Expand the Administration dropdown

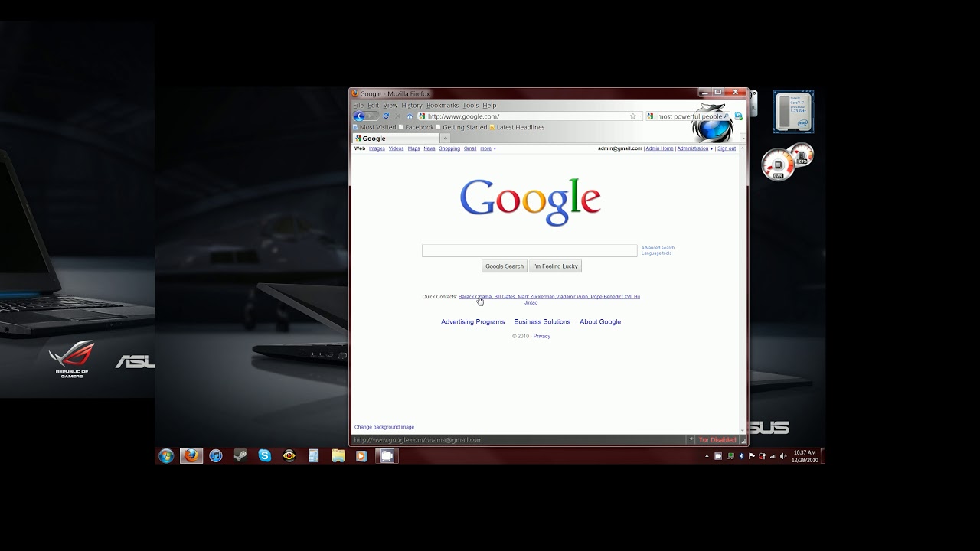[695, 148]
